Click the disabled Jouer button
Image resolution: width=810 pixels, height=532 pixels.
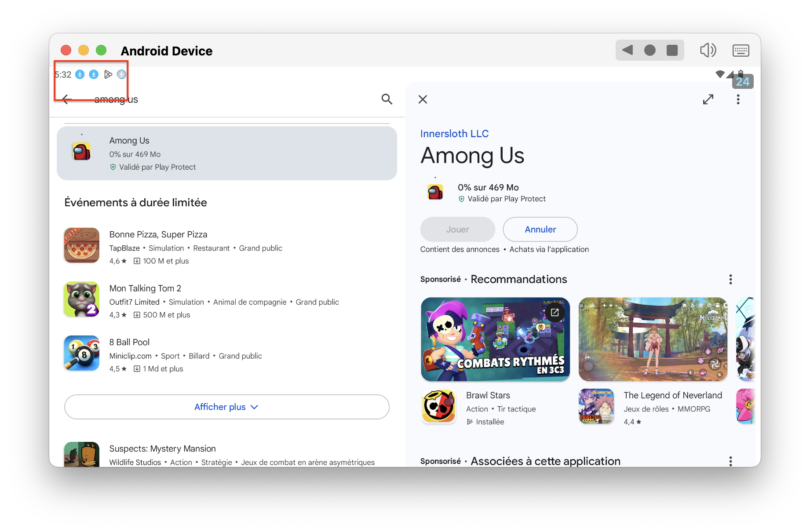pos(458,229)
